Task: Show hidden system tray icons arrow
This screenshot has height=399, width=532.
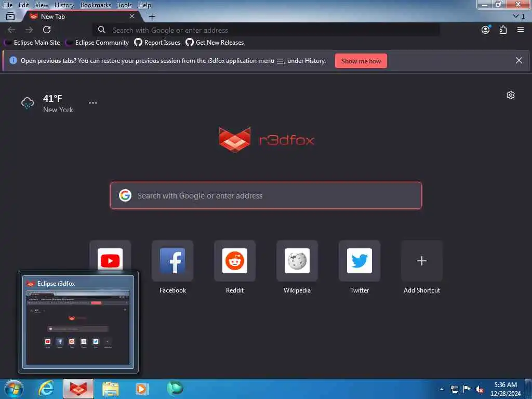Action: [442, 389]
